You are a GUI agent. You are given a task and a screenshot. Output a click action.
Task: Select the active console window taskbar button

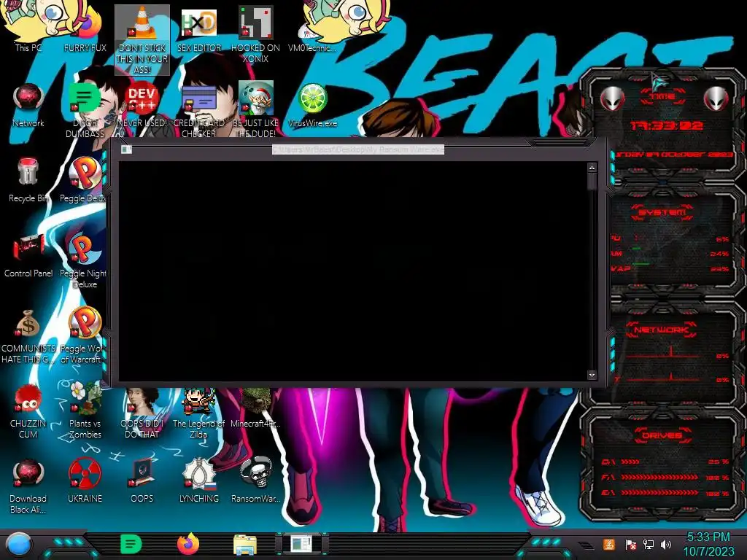pos(301,544)
